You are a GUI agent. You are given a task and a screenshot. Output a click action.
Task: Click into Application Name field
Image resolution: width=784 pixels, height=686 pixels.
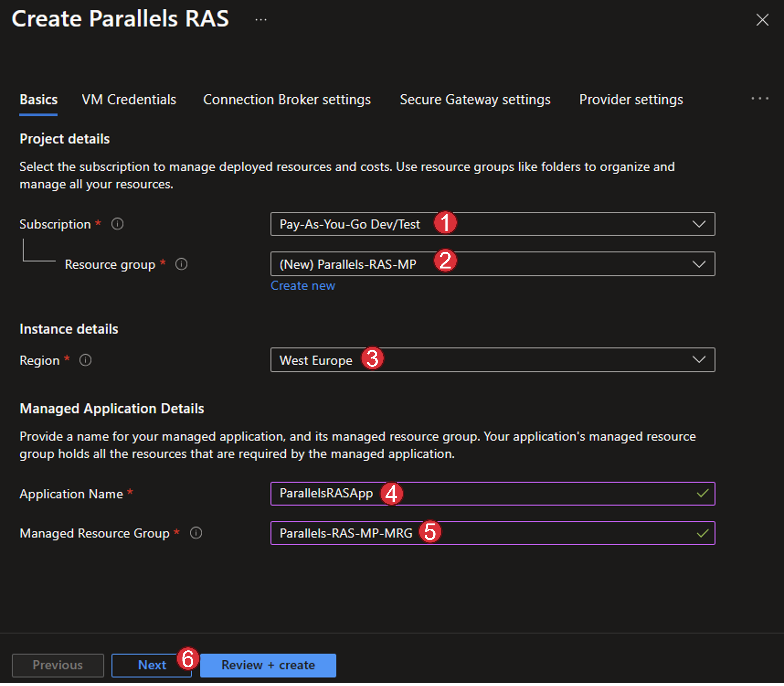point(536,493)
